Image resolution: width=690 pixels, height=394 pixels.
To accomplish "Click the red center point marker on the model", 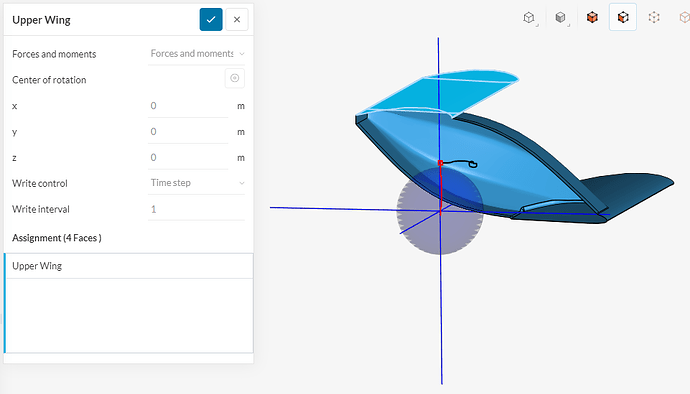I will [x=440, y=163].
